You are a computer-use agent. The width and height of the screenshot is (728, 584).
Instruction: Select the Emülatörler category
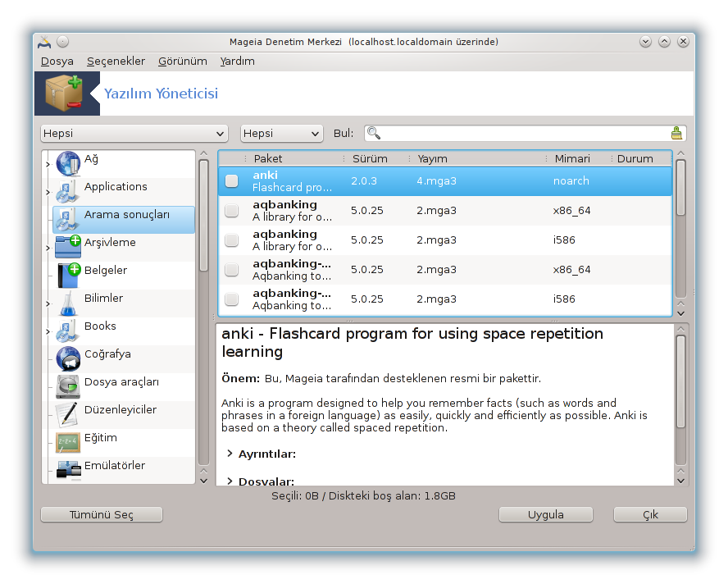[x=124, y=469]
